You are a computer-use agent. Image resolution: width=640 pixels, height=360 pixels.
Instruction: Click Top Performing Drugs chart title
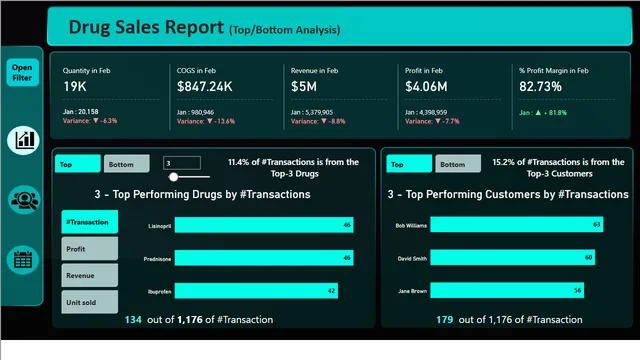[x=202, y=194]
